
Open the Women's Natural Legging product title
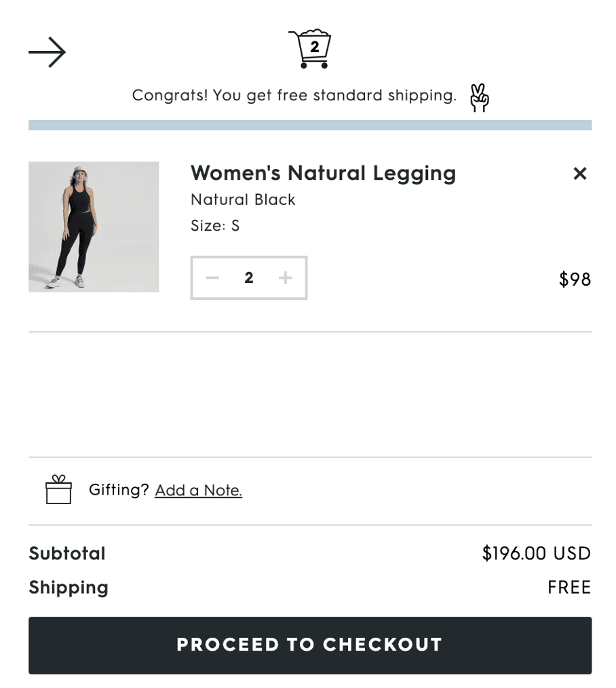tap(324, 173)
